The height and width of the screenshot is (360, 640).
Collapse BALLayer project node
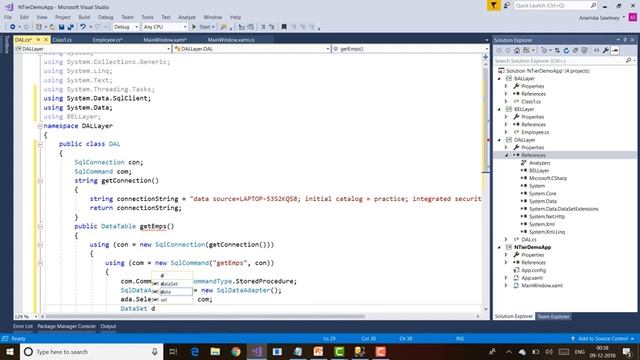[x=499, y=78]
